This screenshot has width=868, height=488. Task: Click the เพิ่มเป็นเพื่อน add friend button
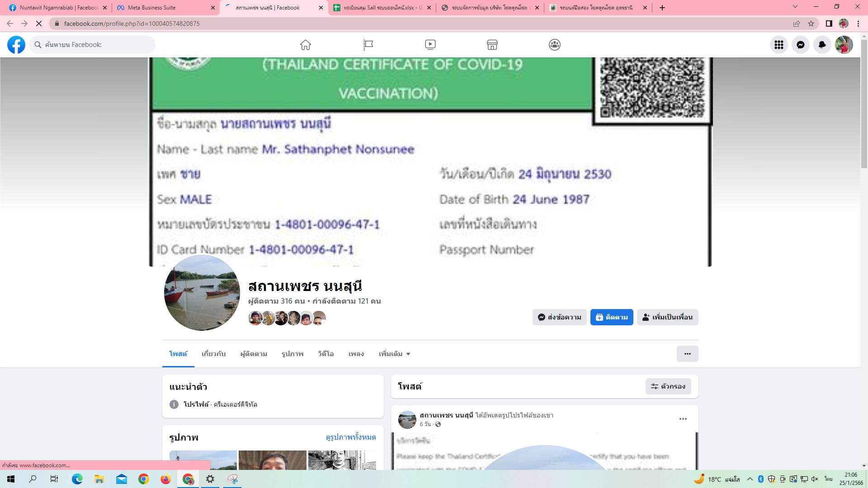(x=667, y=317)
